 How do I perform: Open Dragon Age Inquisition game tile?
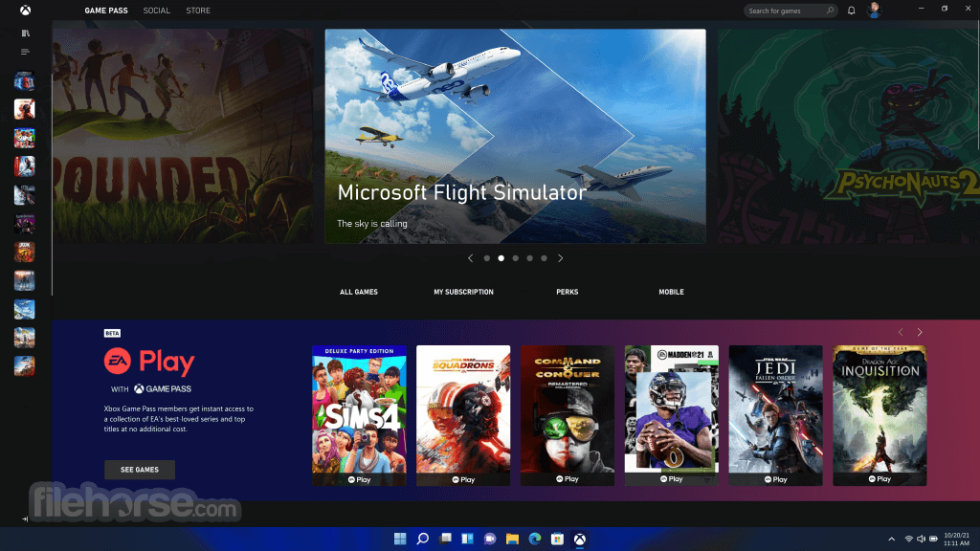[880, 415]
